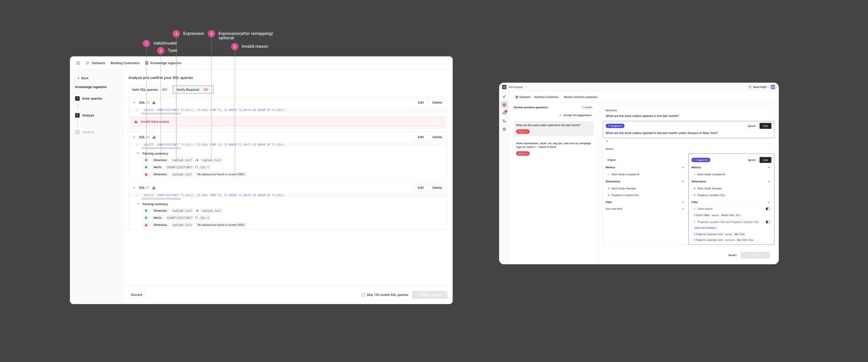This screenshot has width=868, height=362.
Task: Ignore the suggested question
Action: (x=752, y=126)
